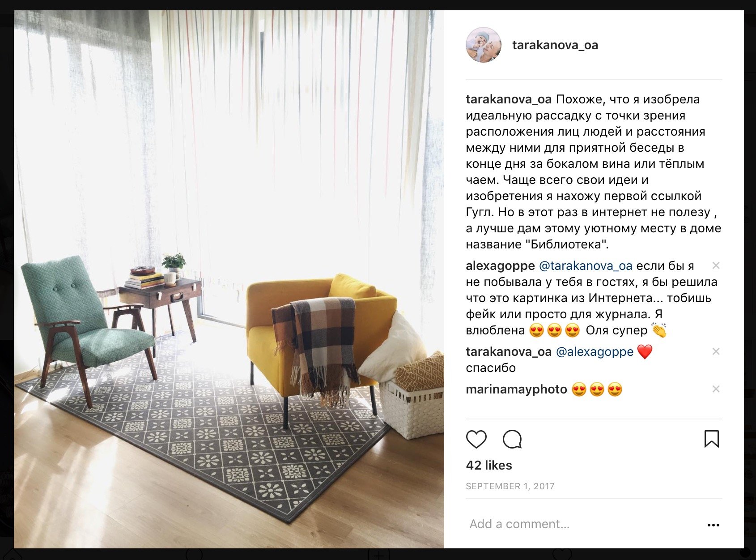Delete the marinamayphoto comment using its X
Screen dimensions: 756x560
point(716,389)
